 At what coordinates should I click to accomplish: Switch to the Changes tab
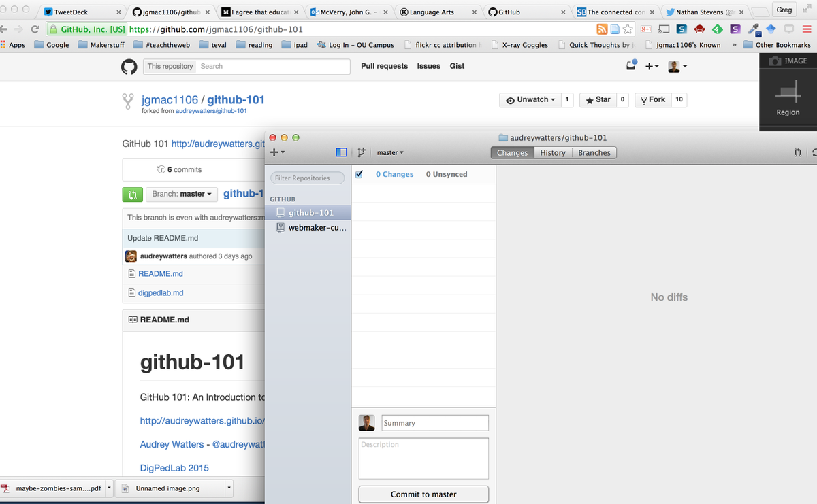coord(512,153)
